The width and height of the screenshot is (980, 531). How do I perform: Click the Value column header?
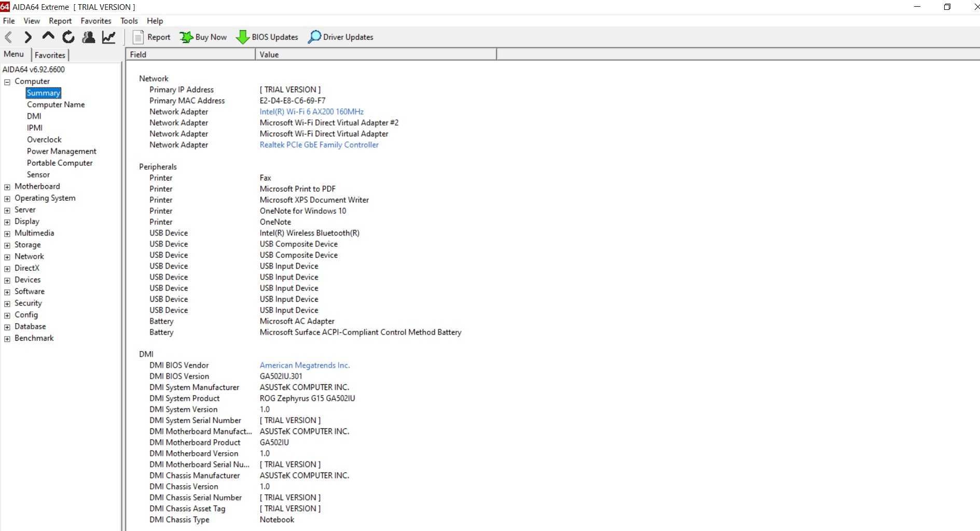tap(376, 54)
